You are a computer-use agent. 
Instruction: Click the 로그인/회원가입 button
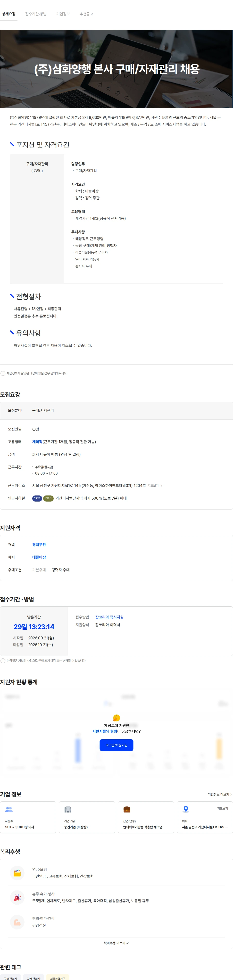click(116, 745)
